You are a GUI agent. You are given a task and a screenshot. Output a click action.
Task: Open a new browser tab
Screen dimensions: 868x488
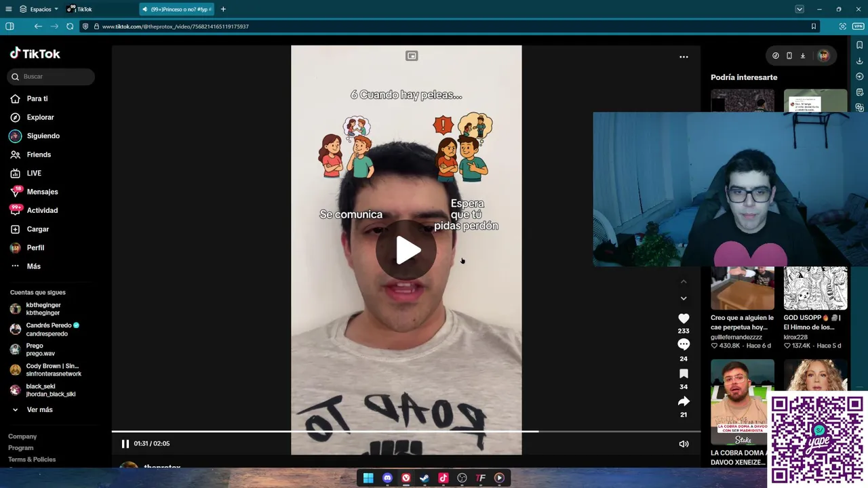[223, 9]
